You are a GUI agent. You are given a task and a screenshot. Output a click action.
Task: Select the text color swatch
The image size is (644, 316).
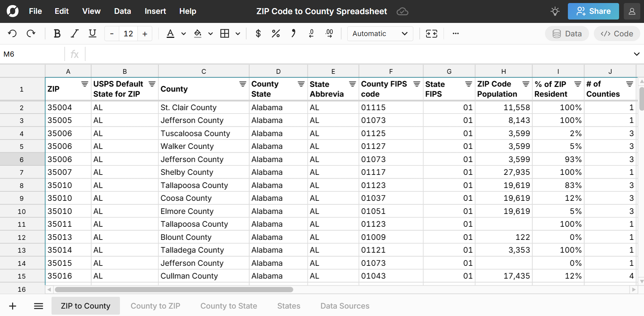pyautogui.click(x=170, y=33)
